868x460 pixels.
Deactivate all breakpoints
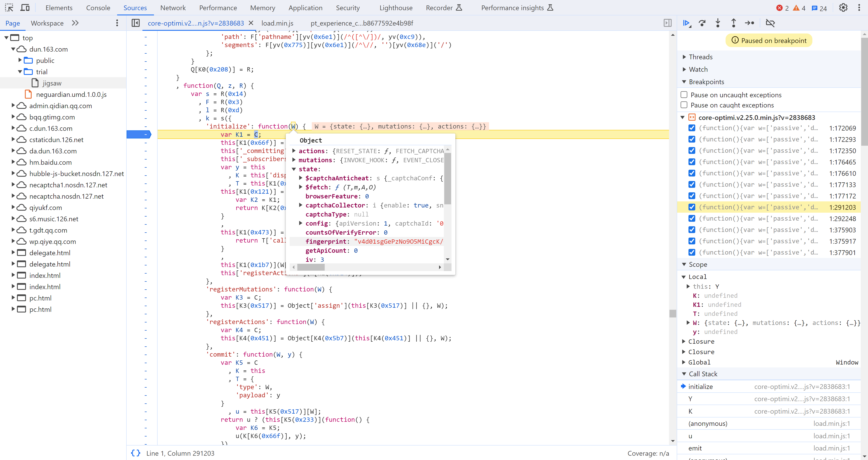[x=770, y=23]
